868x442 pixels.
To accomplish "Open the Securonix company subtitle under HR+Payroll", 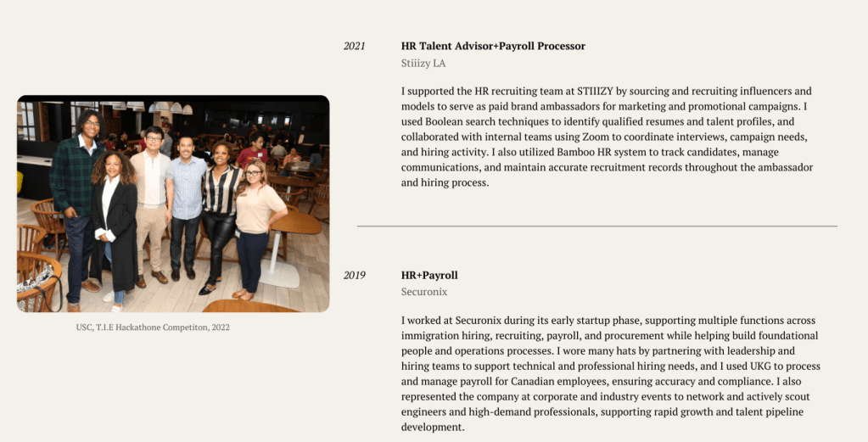I will [x=424, y=293].
